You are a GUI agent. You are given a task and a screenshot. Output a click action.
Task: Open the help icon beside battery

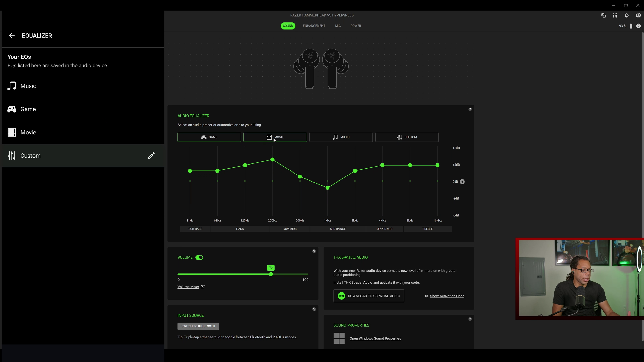point(638,26)
